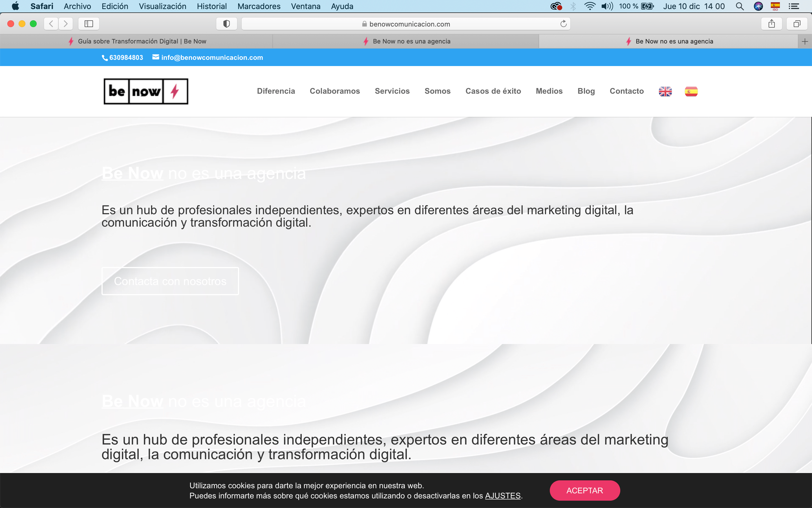Open Notification Center list icon
Image resolution: width=812 pixels, height=508 pixels.
coord(794,6)
